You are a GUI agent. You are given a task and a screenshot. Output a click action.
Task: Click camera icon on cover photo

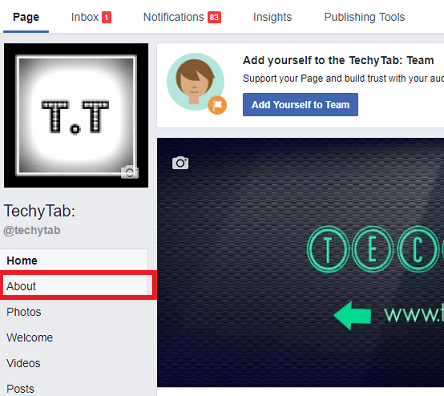coord(180,163)
